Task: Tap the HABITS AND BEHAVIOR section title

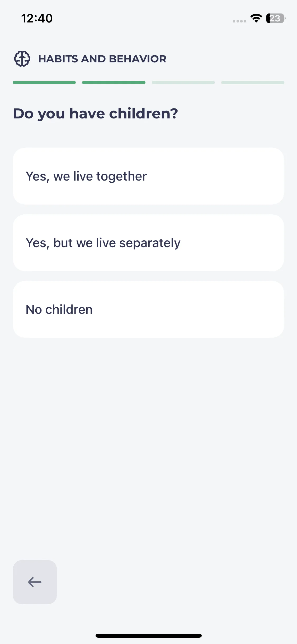Action: coord(102,59)
